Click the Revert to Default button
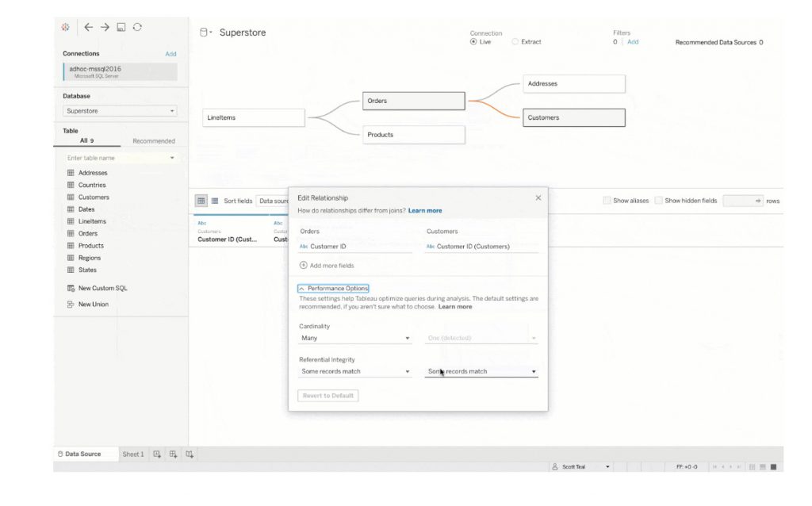Screen dimensions: 812x506 (327, 395)
